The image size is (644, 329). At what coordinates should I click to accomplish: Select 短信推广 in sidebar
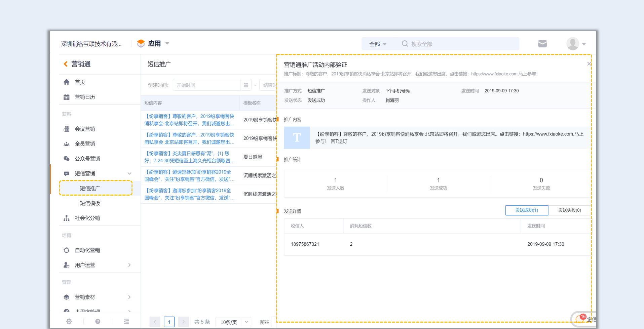pos(96,188)
